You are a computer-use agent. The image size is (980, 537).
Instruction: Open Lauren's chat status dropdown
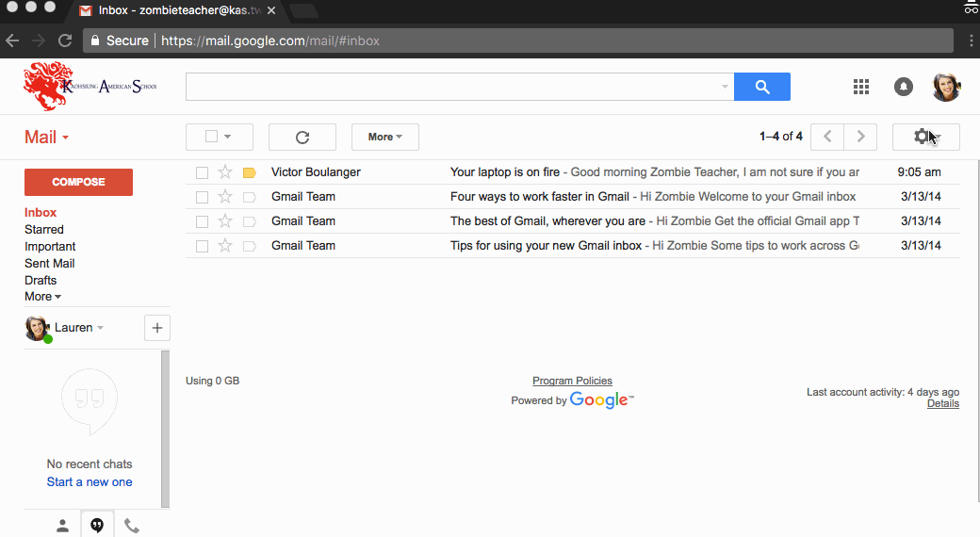pyautogui.click(x=100, y=328)
